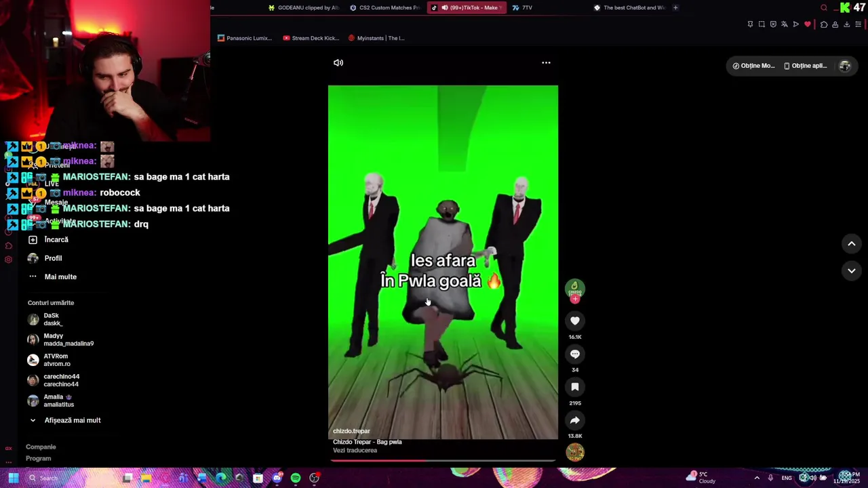Click the 'Obține apli...' get app button
The height and width of the screenshot is (488, 868).
805,66
